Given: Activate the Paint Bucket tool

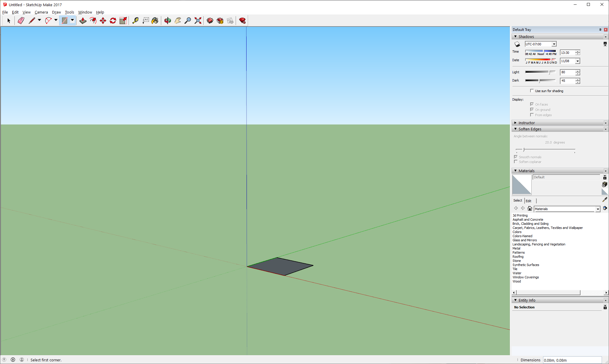Looking at the screenshot, I should click(155, 21).
